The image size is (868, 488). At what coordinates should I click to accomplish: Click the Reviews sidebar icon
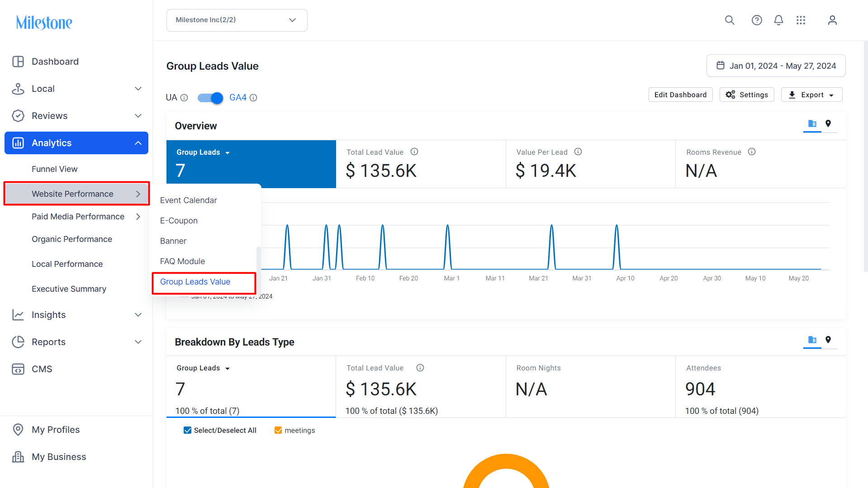(18, 116)
